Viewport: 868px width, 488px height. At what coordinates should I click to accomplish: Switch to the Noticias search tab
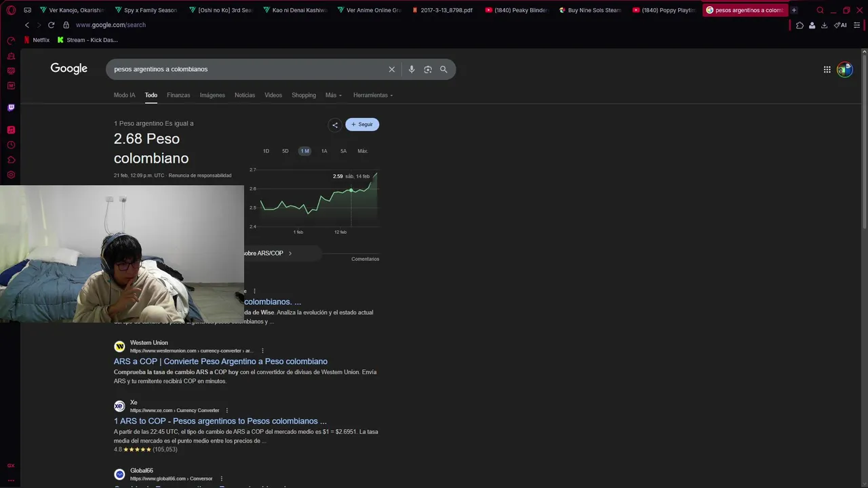click(245, 95)
